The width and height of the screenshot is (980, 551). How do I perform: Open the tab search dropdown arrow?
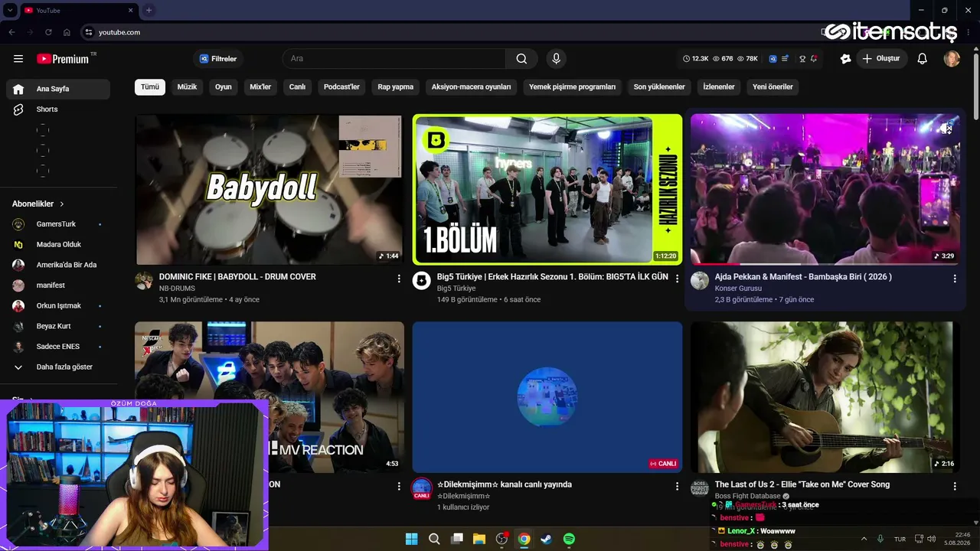click(x=10, y=10)
